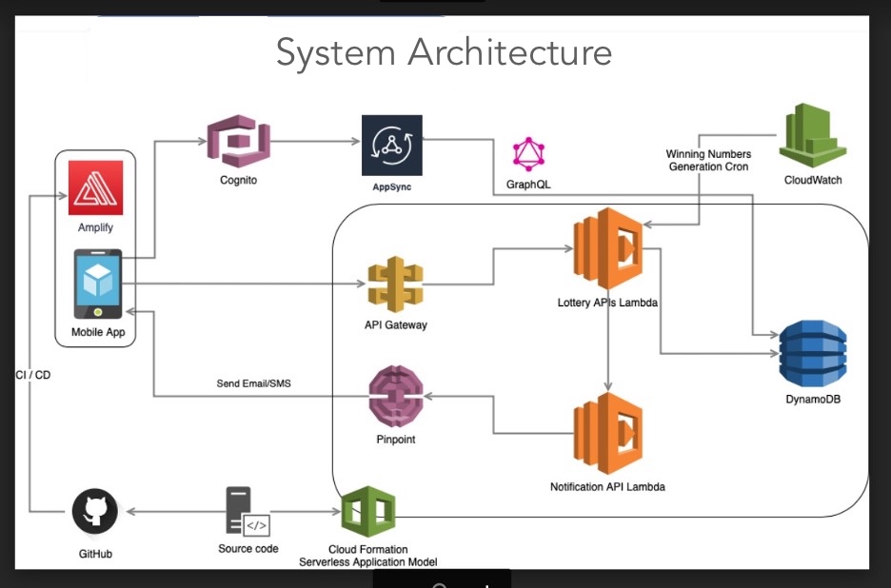Select the API Gateway label
891x588 pixels.
396,325
